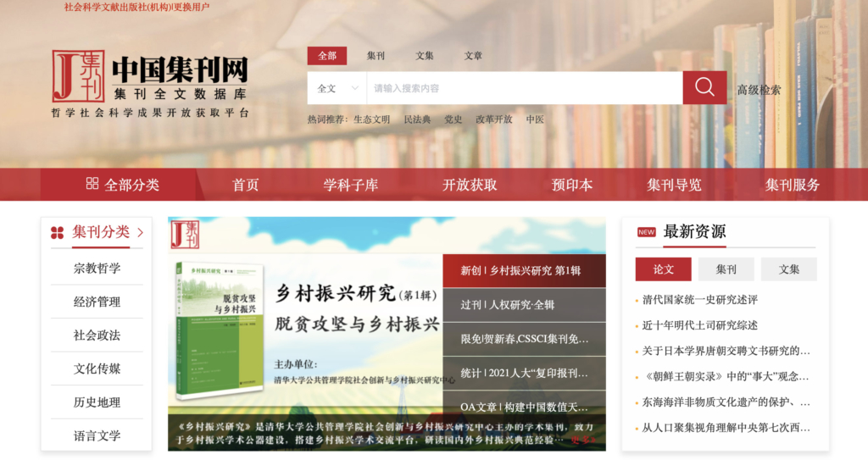The height and width of the screenshot is (460, 868).
Task: Expand 集刊分类 with its arrow
Action: tap(141, 232)
